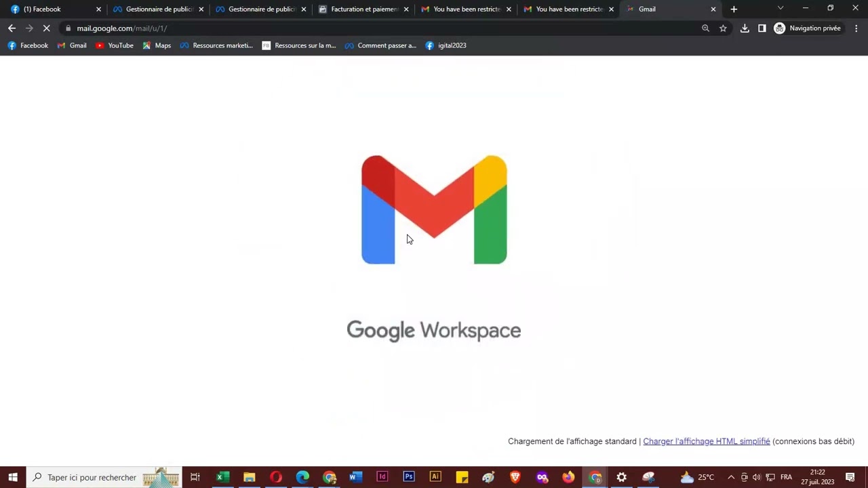Viewport: 868px width, 488px height.
Task: Close the (1) Facebook tab
Action: point(98,9)
